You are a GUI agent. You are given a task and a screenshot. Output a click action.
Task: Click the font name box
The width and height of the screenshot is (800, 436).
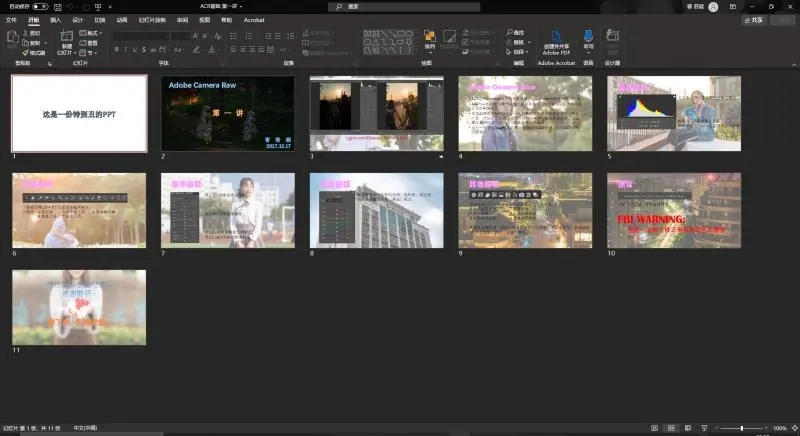[141, 36]
